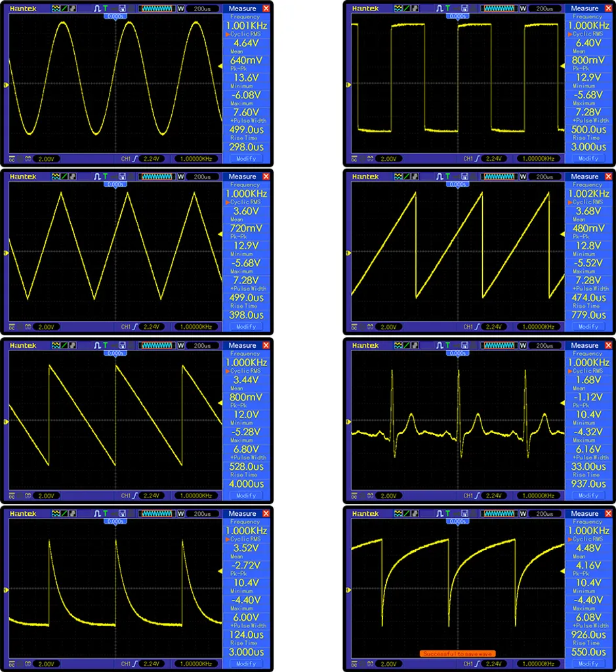This screenshot has height=672, width=616.
Task: Click the gray gear icon in triangle wave panel
Action: coord(72,177)
